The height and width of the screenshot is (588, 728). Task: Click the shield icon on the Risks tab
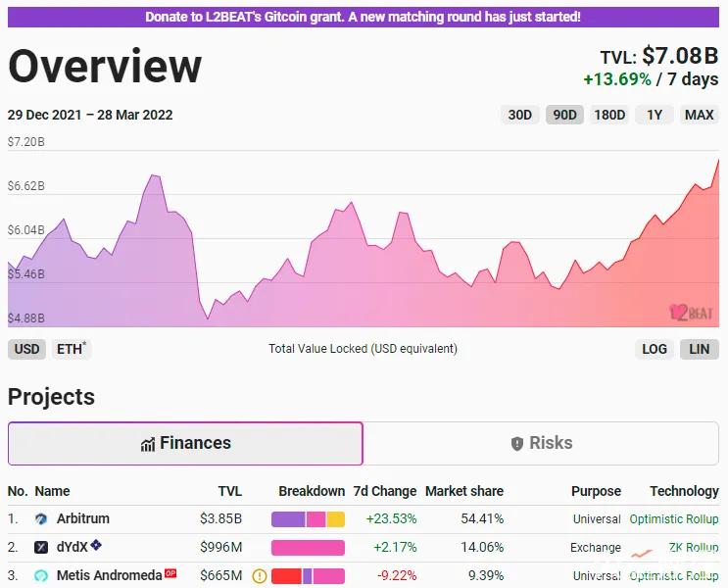(516, 444)
